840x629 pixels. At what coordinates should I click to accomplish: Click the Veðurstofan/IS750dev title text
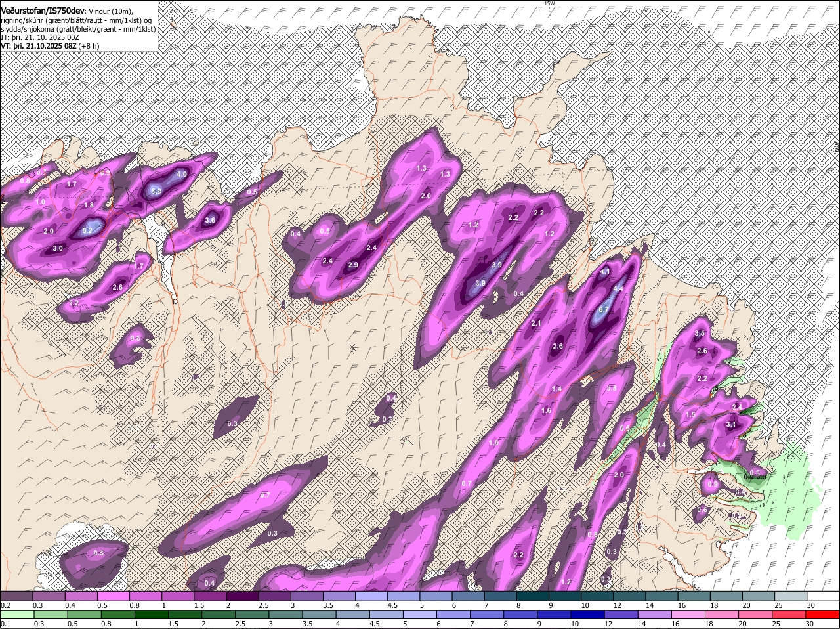click(43, 11)
